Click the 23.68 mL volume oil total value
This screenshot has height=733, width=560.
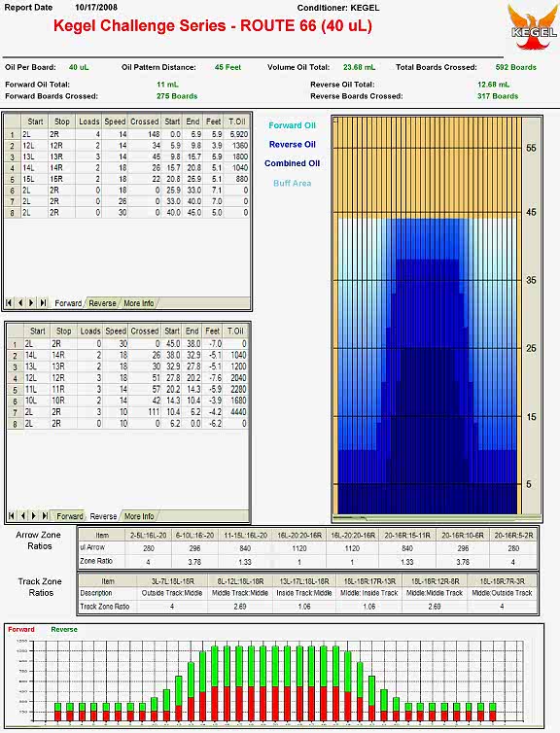click(x=359, y=67)
